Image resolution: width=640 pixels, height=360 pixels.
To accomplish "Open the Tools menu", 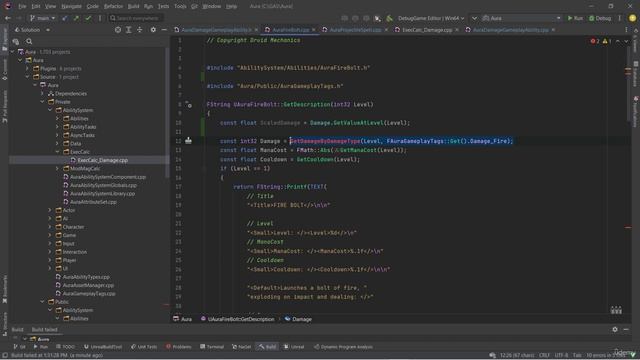I will (180, 7).
